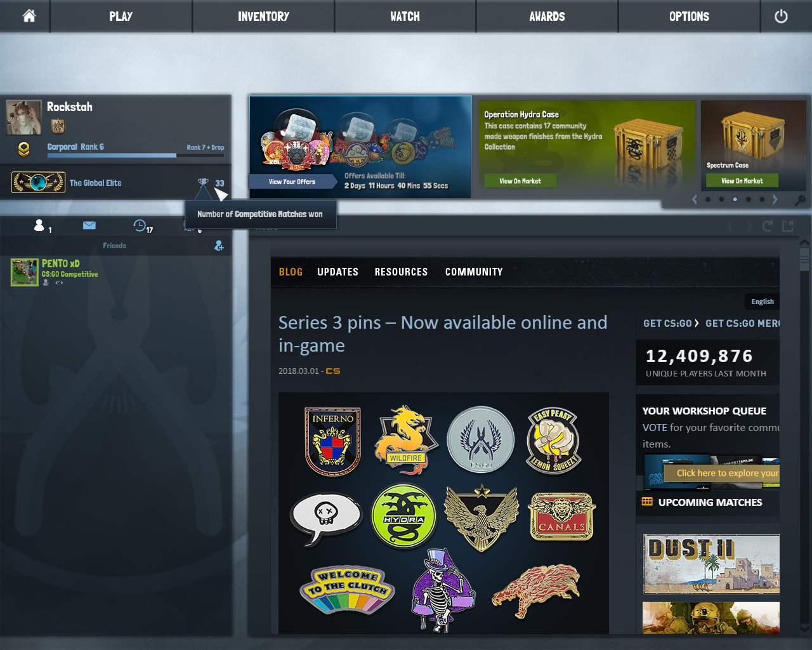
Task: Open news page in external browser
Action: click(x=788, y=226)
